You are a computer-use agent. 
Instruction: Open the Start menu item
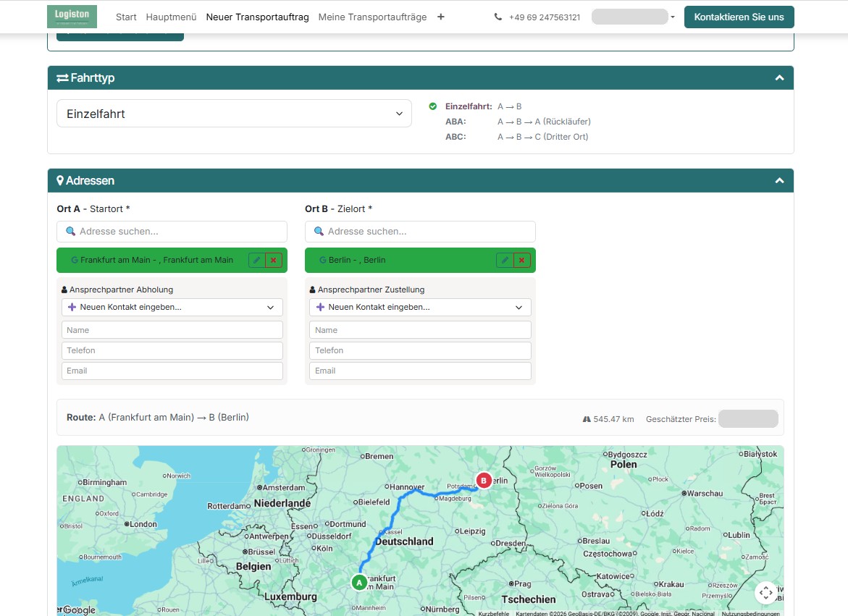point(126,17)
